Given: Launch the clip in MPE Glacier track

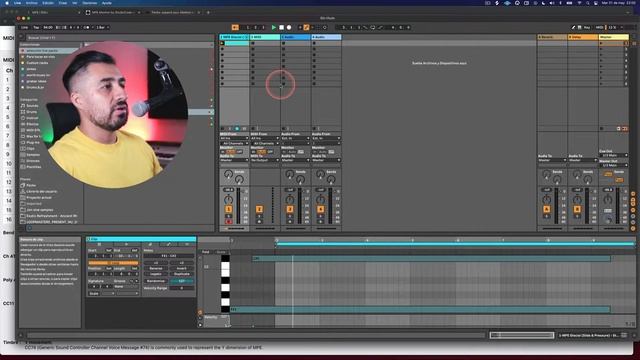Looking at the screenshot, I should click(x=222, y=43).
